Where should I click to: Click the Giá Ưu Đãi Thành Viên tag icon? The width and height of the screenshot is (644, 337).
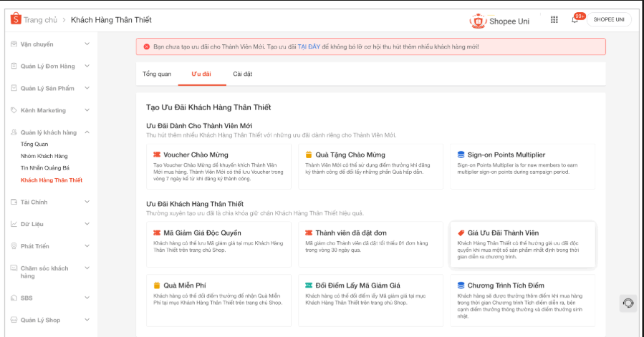click(x=461, y=233)
